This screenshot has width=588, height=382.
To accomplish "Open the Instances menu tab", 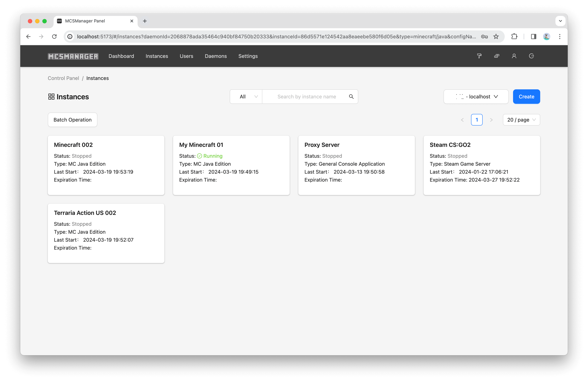I will tap(157, 56).
